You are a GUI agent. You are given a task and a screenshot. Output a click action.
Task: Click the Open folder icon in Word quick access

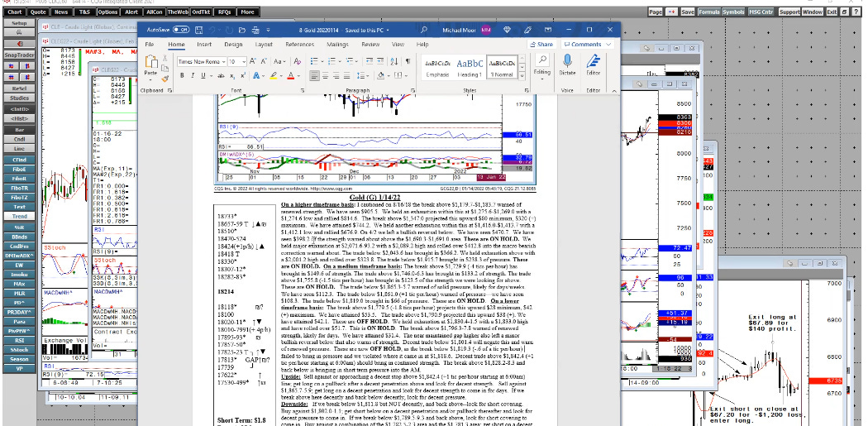coord(241,30)
